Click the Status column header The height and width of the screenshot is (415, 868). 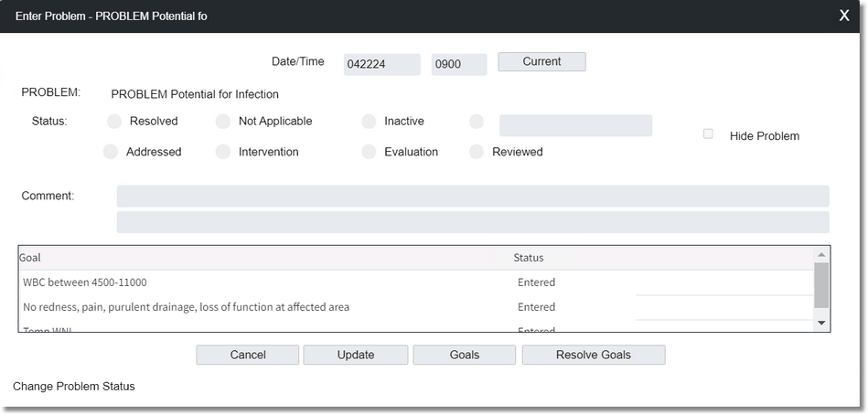coord(529,258)
